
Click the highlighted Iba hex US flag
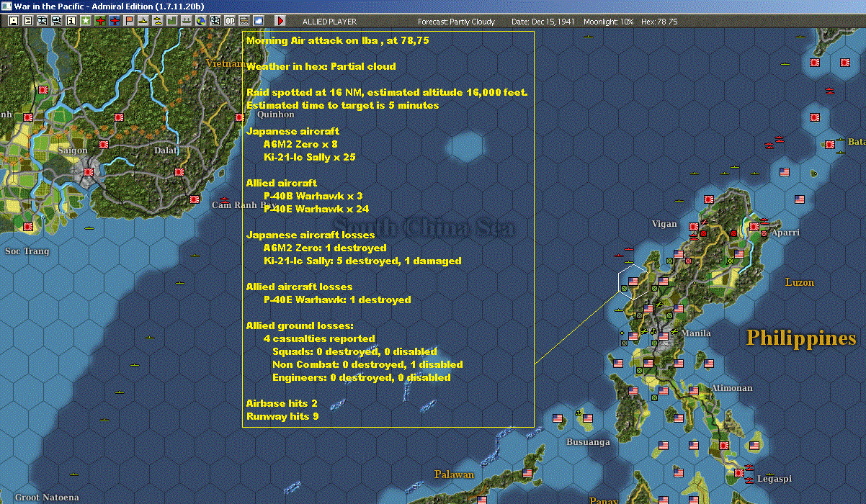[634, 282]
